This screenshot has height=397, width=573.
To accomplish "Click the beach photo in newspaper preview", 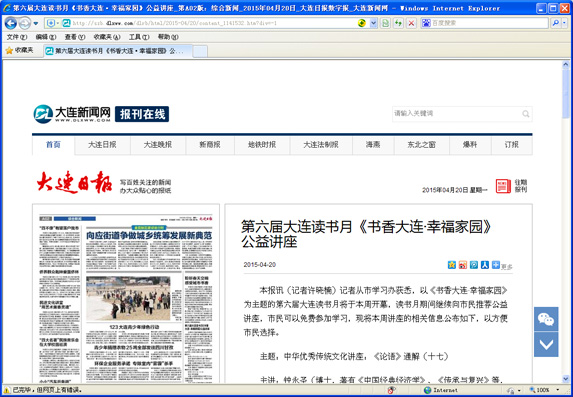I will point(128,299).
